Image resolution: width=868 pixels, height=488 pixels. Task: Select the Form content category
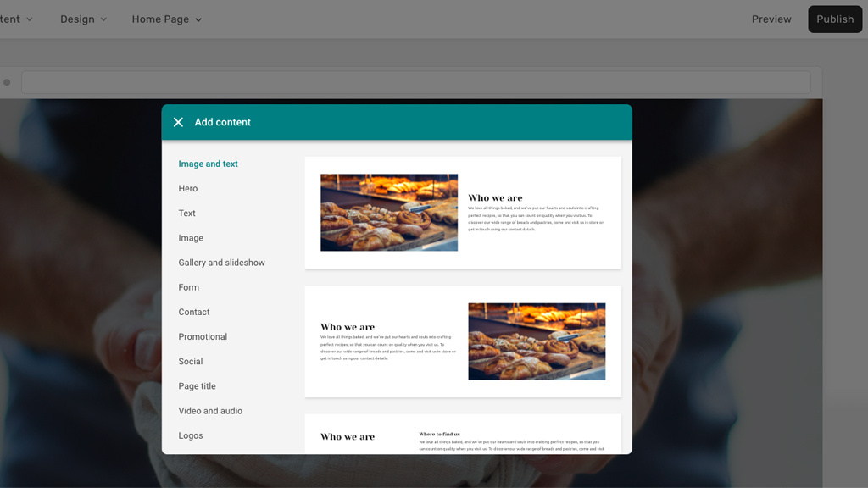[x=189, y=287]
